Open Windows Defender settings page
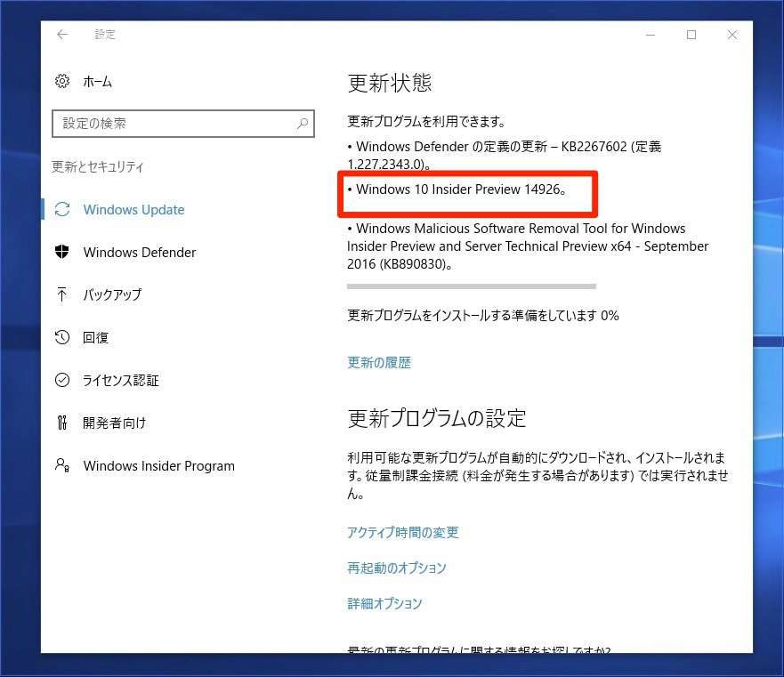 click(139, 252)
